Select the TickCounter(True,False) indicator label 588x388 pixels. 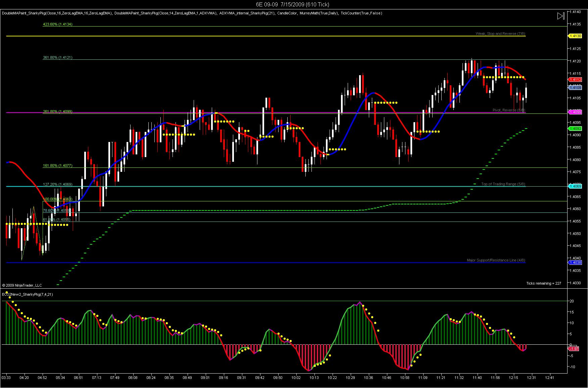pyautogui.click(x=361, y=13)
